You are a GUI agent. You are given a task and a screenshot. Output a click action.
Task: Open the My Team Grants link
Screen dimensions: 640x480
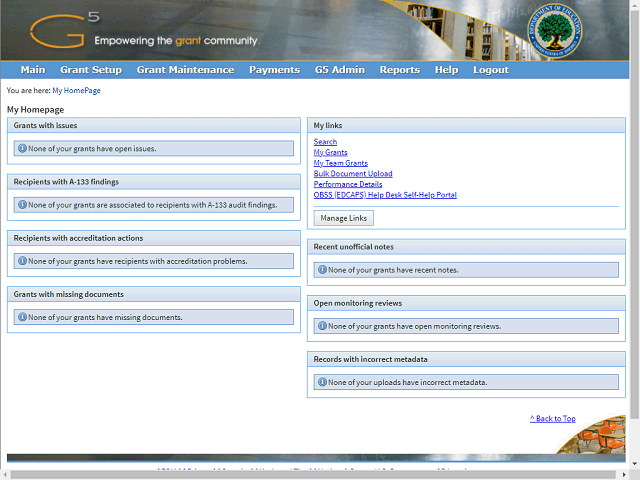[x=340, y=163]
